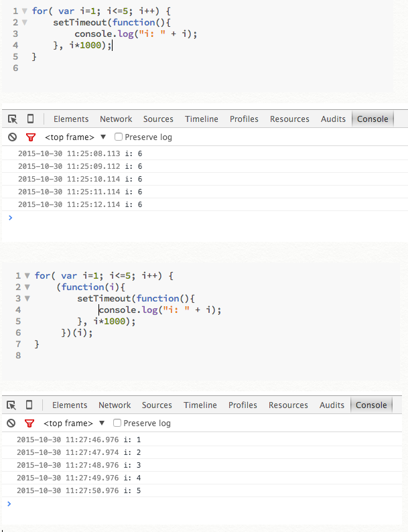Click log entry 11:25:08.113 i: 6

pos(205,153)
